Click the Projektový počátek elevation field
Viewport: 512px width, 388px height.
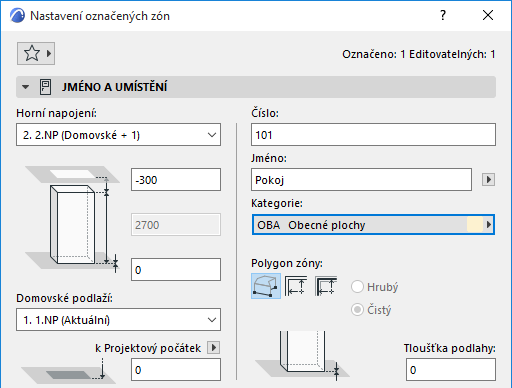(x=176, y=370)
